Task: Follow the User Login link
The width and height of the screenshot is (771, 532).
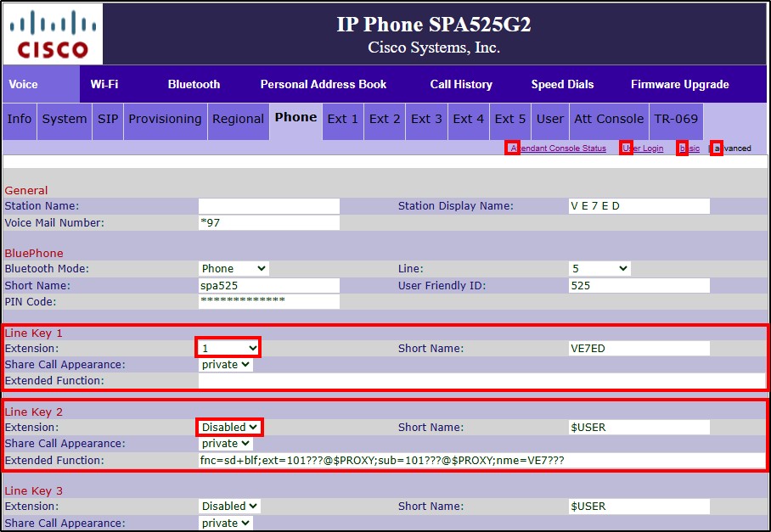Action: point(643,148)
